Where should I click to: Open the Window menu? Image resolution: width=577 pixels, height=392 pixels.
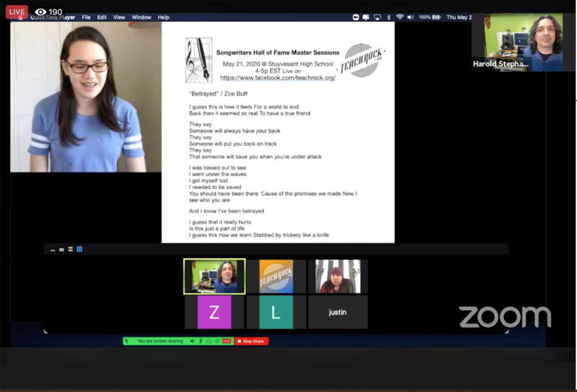point(141,17)
